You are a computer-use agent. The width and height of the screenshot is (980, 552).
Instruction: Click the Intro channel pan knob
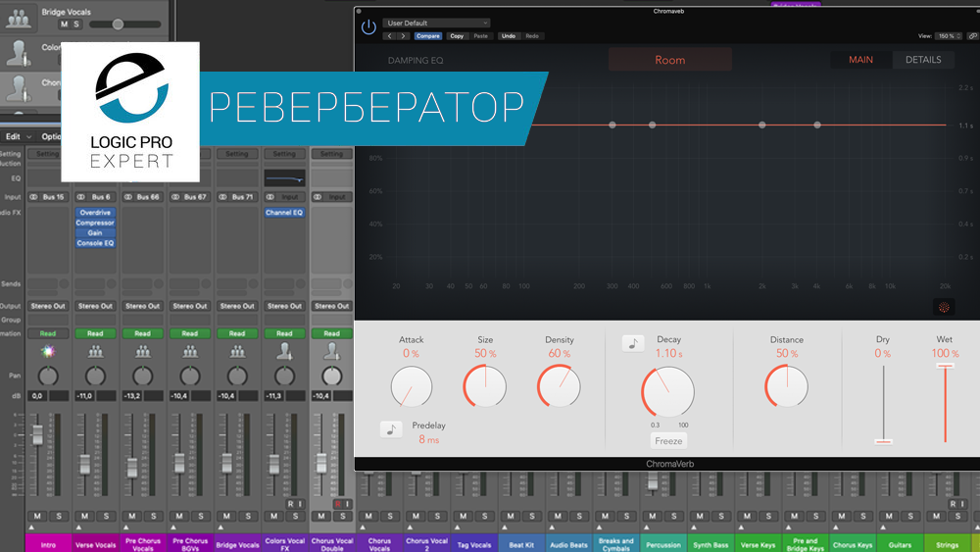48,376
